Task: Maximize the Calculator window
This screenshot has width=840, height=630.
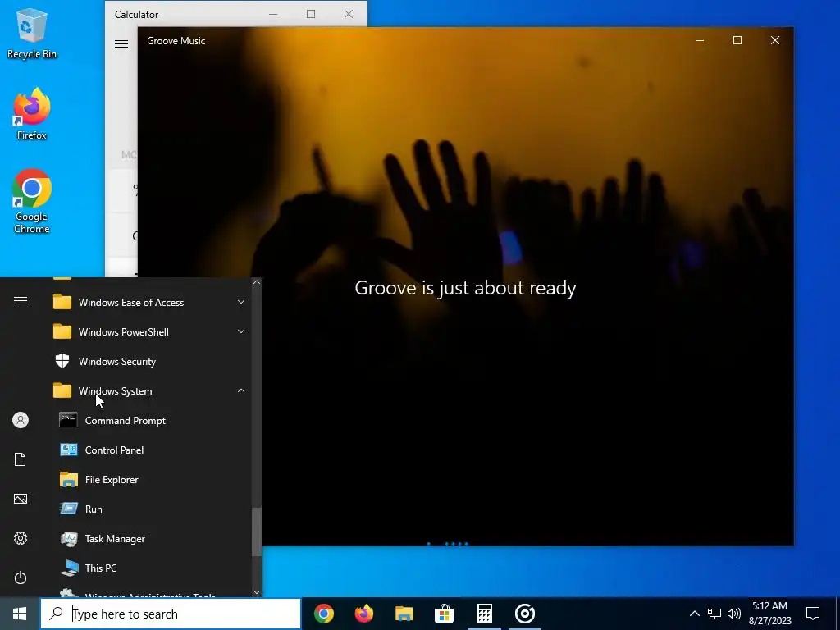Action: pos(311,14)
